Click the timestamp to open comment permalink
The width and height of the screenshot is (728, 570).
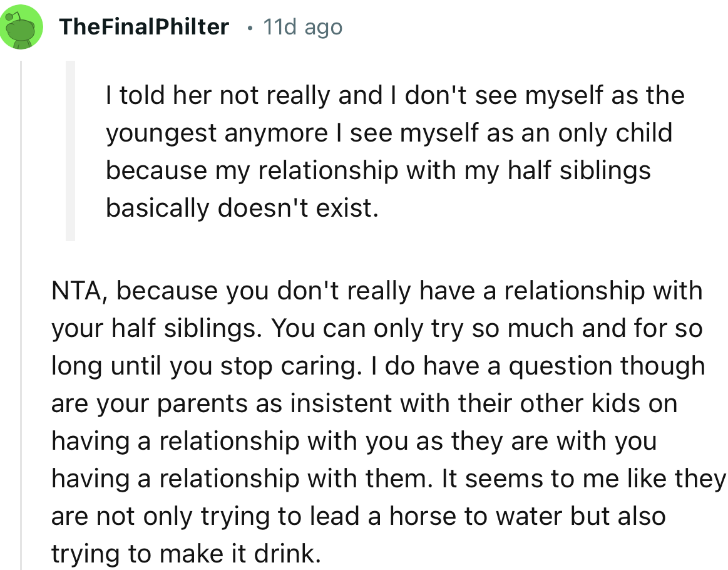click(x=301, y=26)
